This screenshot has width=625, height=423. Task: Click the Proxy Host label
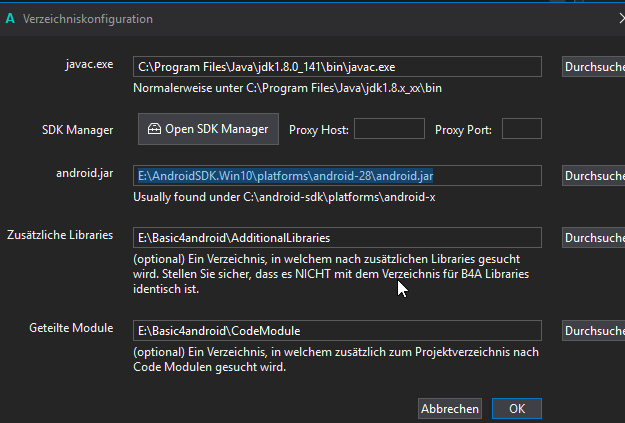click(x=318, y=130)
